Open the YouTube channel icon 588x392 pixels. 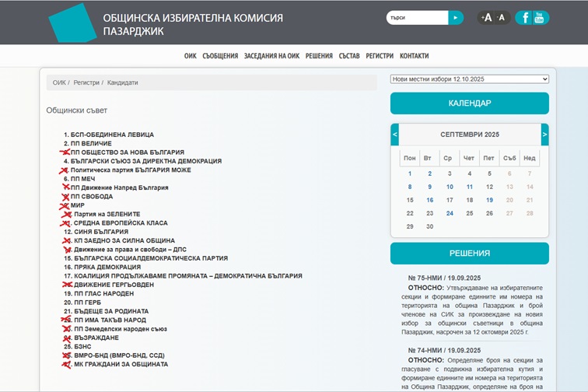point(541,17)
